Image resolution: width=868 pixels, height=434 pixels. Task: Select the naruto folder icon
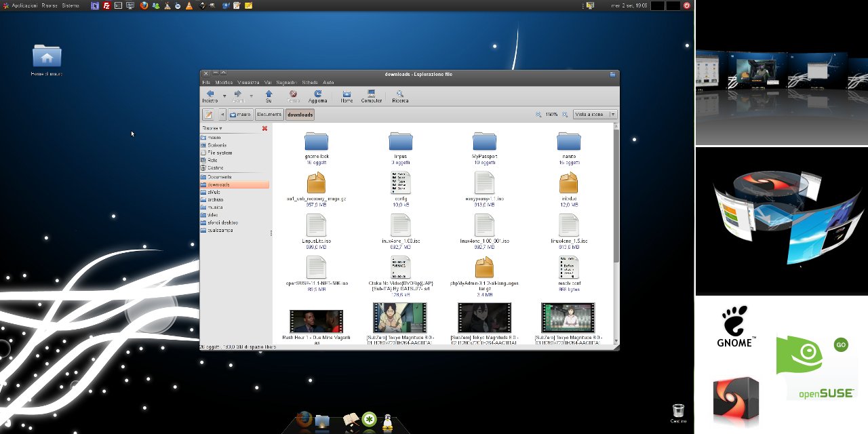568,140
